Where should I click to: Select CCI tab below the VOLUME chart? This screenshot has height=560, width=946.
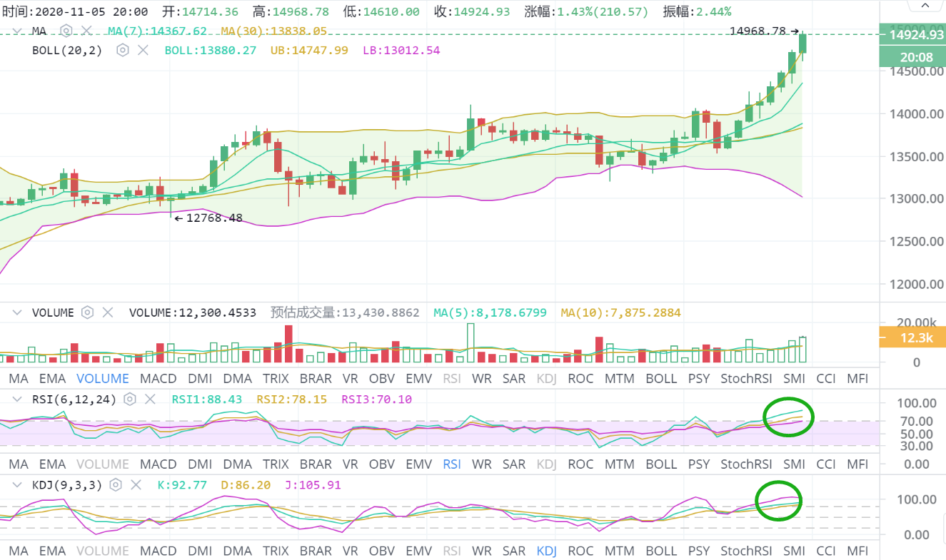[x=825, y=379]
